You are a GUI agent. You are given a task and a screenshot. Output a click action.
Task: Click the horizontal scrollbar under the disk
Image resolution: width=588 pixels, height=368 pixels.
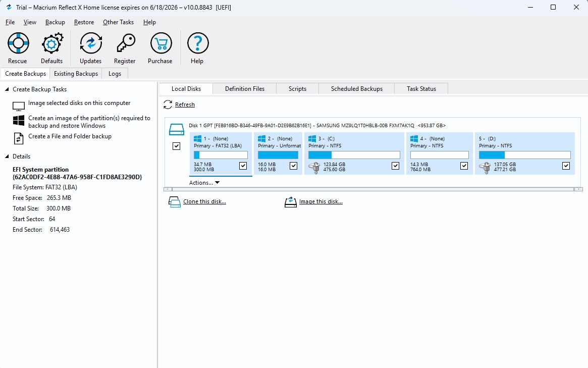point(373,189)
